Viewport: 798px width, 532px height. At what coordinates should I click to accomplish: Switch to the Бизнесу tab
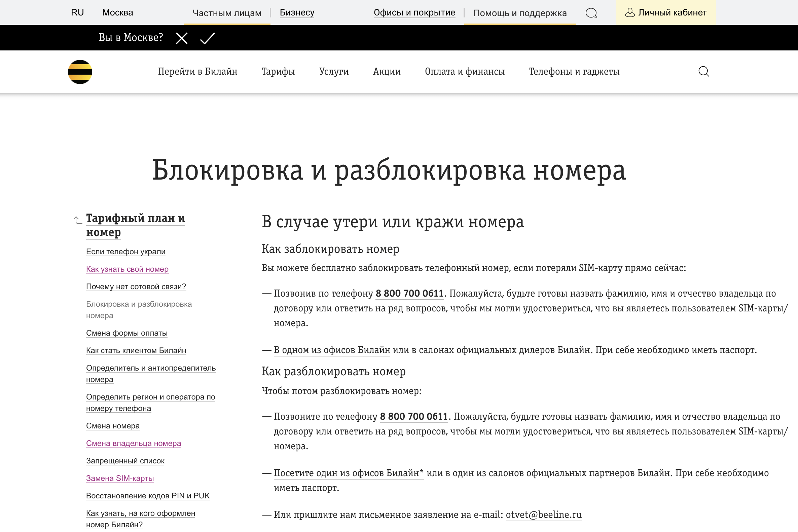pyautogui.click(x=297, y=12)
